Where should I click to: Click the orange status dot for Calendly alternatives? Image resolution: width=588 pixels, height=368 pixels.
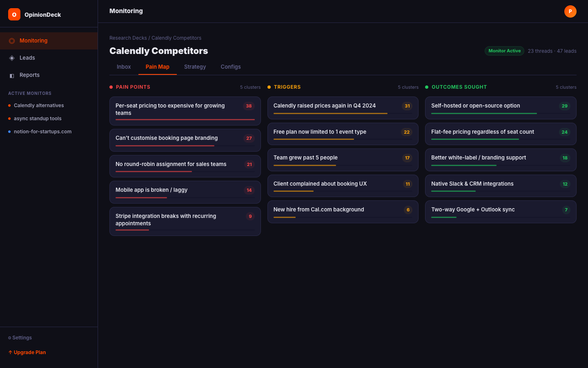click(9, 105)
